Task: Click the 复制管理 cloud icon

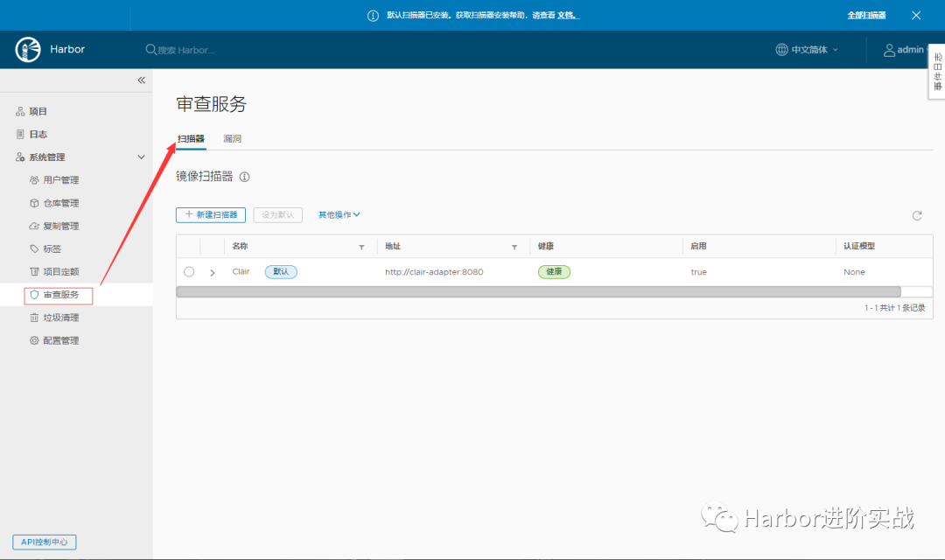Action: tap(34, 226)
